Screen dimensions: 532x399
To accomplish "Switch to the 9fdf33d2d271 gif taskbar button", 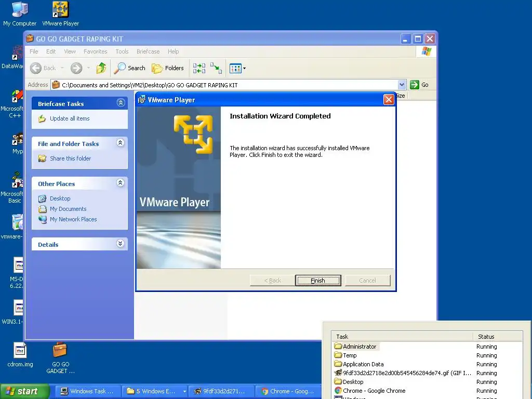I will pyautogui.click(x=220, y=391).
